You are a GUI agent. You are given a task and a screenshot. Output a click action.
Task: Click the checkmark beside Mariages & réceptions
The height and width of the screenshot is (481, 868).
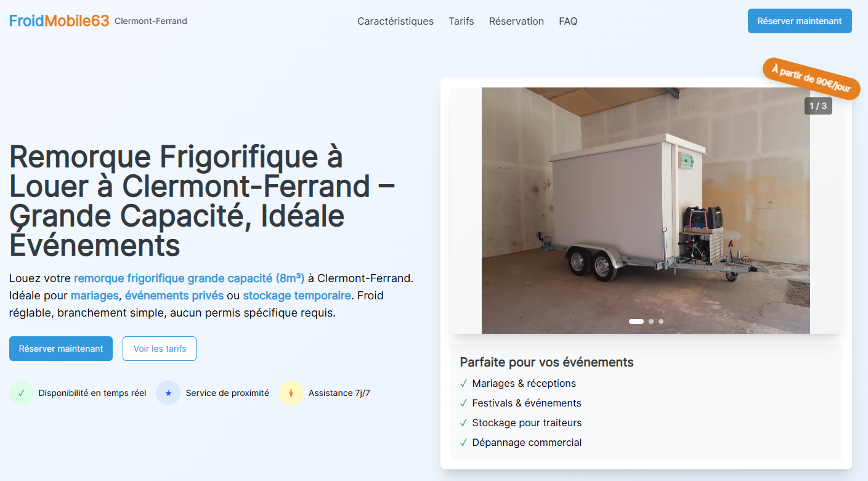point(463,382)
